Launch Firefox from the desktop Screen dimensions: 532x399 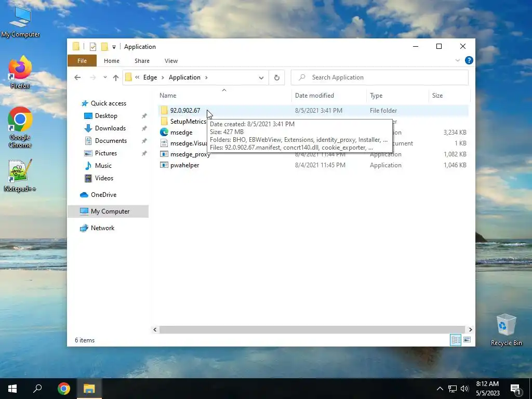(20, 73)
